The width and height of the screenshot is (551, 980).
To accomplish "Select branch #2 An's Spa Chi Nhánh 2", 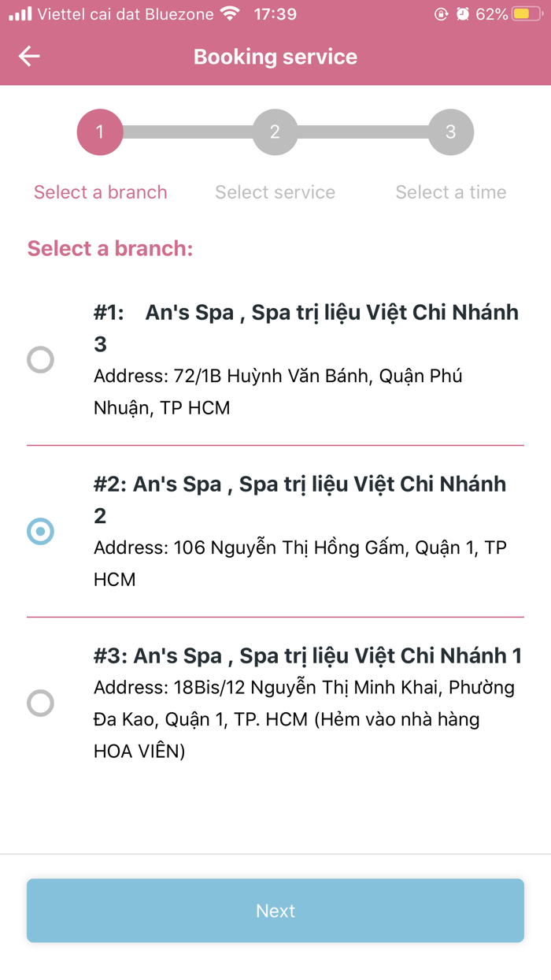I will 40,532.
